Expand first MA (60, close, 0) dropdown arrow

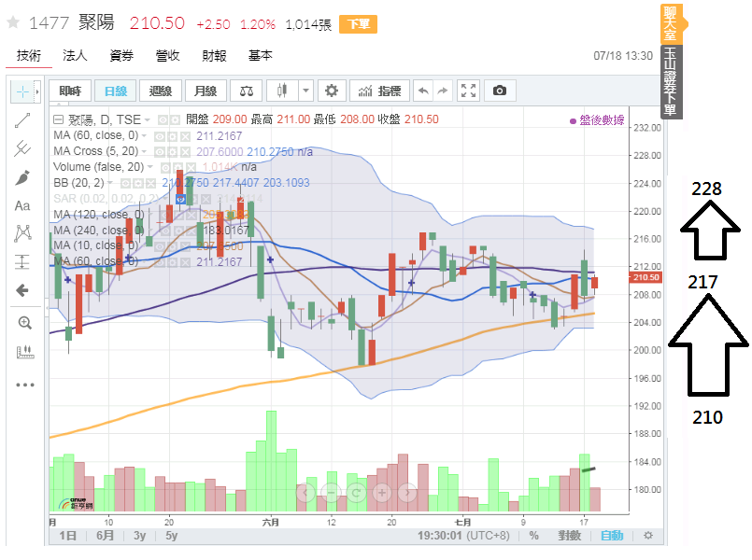144,136
